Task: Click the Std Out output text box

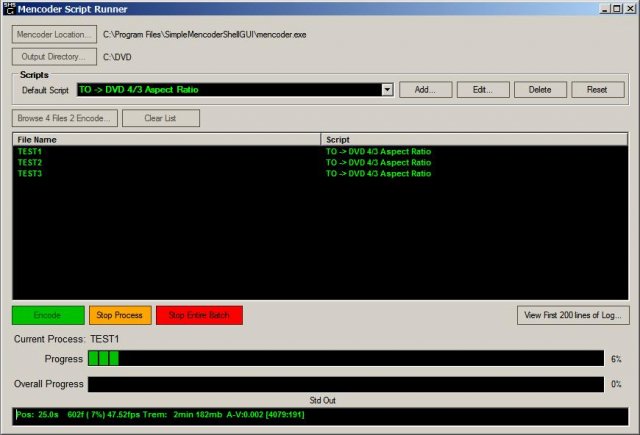Action: (x=320, y=416)
